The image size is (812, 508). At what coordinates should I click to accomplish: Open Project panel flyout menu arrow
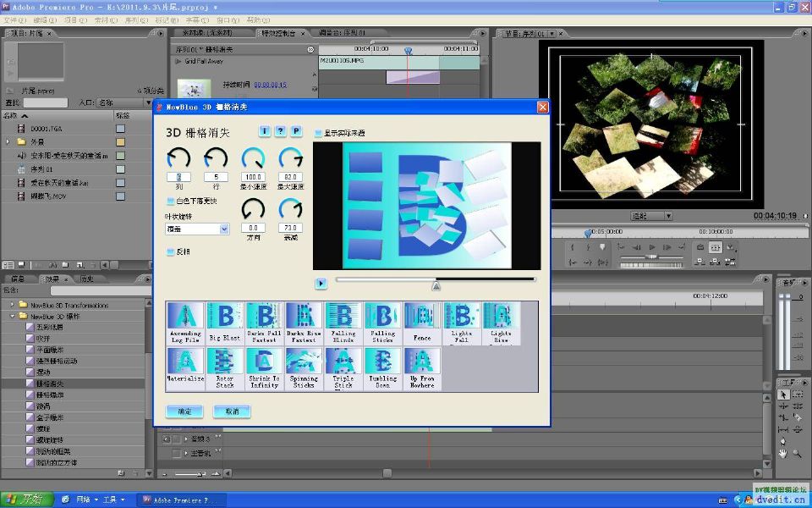click(160, 33)
